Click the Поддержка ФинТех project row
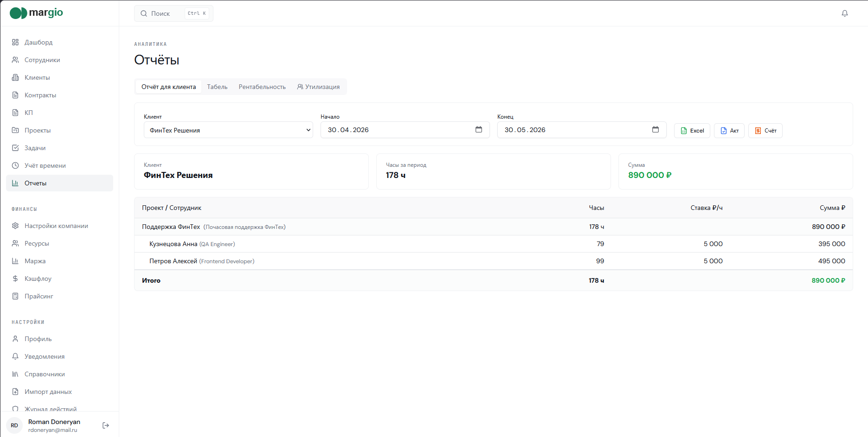 [494, 227]
